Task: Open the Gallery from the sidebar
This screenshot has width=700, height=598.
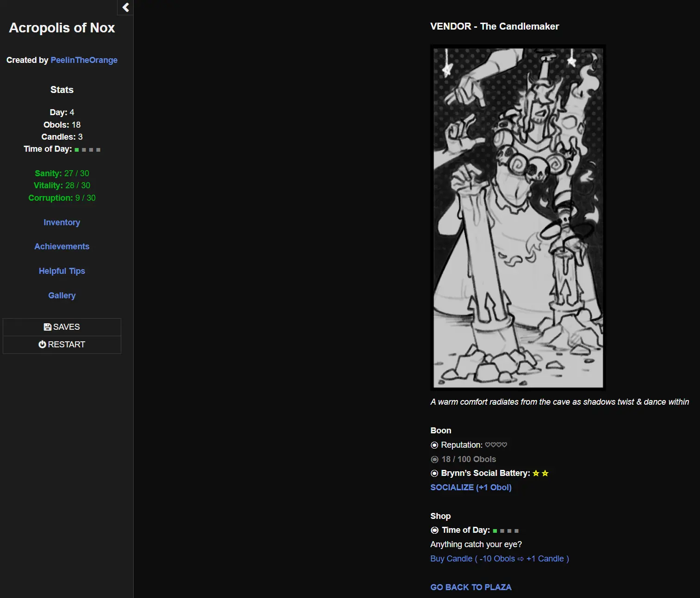Action: coord(62,296)
